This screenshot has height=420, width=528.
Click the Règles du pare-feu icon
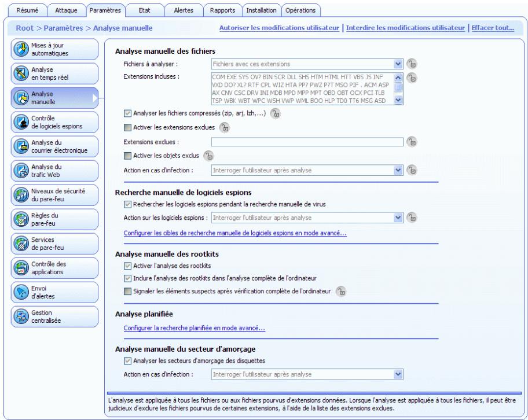coord(21,219)
